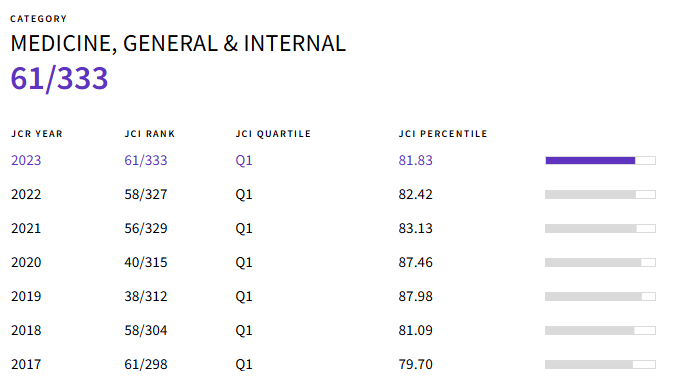Click the 2022 percentile gray bar

coord(600,194)
